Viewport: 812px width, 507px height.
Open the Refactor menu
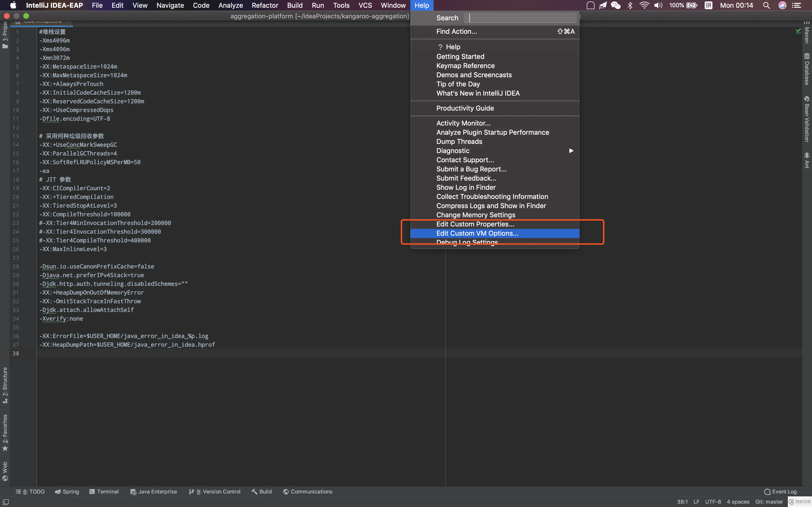(x=265, y=5)
